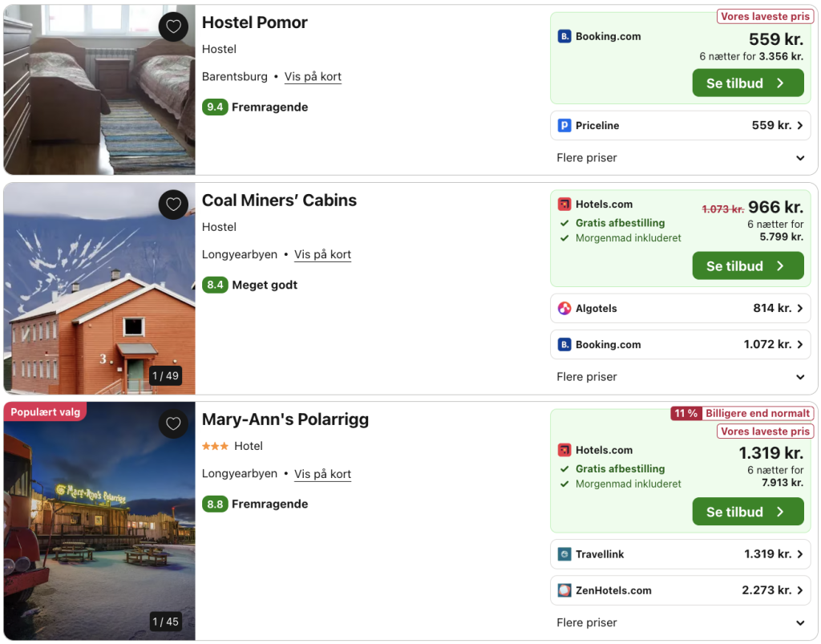Select the Priceline 559 kr. price row
Screen dimensions: 821x644
click(683, 125)
